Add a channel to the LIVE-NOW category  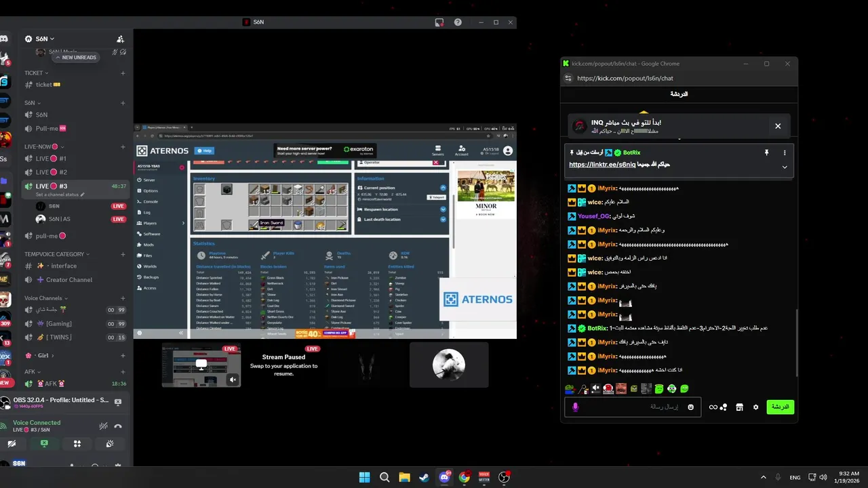point(123,146)
